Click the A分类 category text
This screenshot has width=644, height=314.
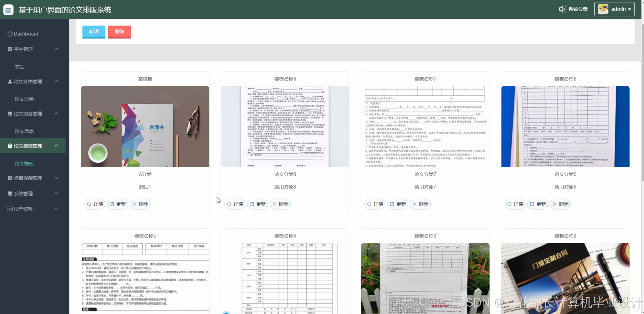145,174
